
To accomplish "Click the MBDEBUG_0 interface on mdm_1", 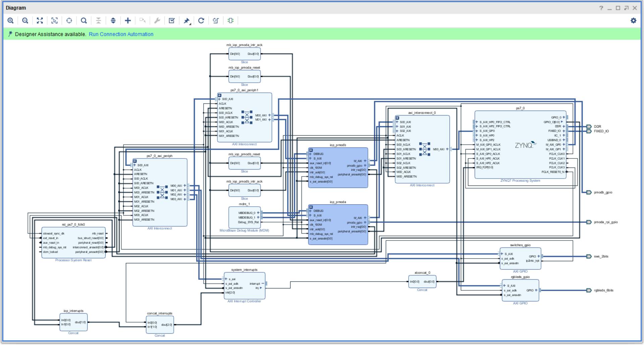I will 249,213.
